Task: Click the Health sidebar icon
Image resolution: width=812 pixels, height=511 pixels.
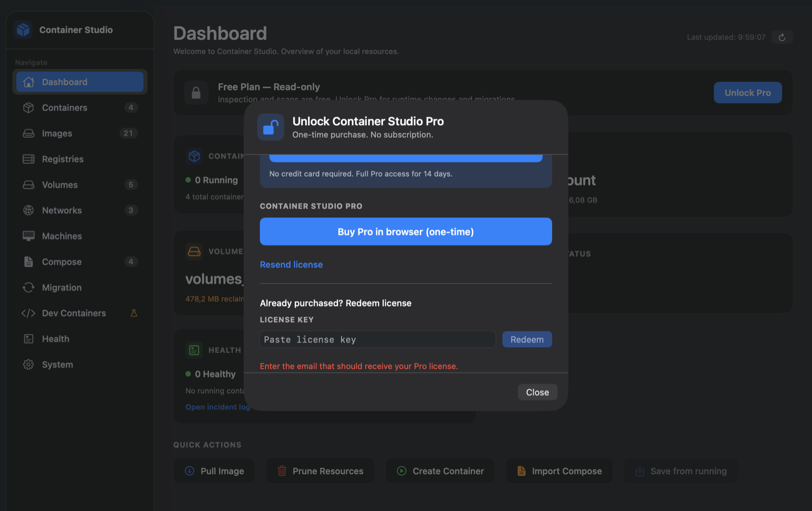Action: [x=28, y=339]
